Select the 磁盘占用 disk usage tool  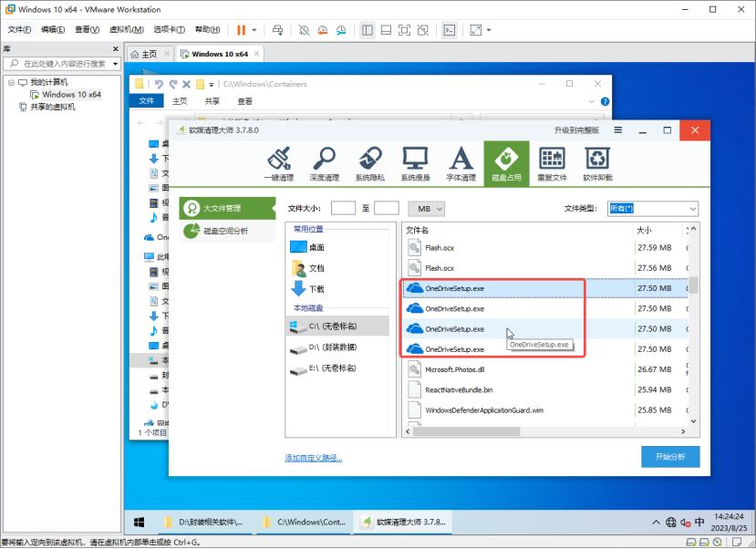(x=506, y=164)
